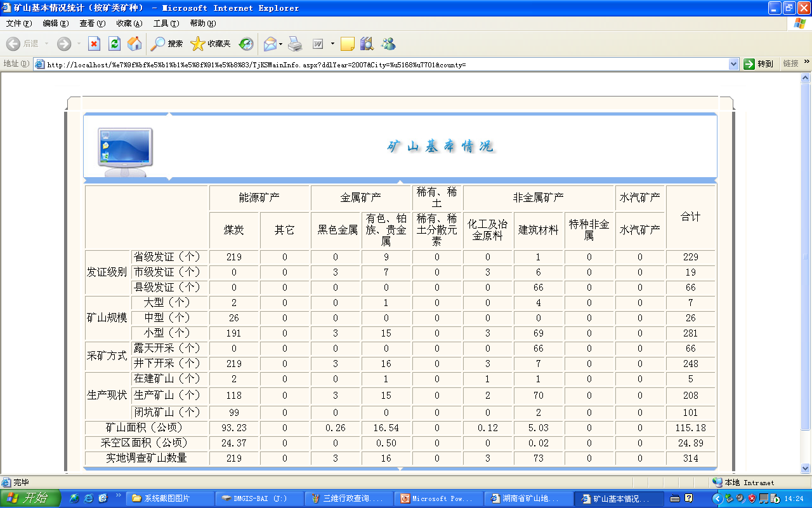Click the Research book icon
Image resolution: width=812 pixels, height=508 pixels.
(367, 44)
